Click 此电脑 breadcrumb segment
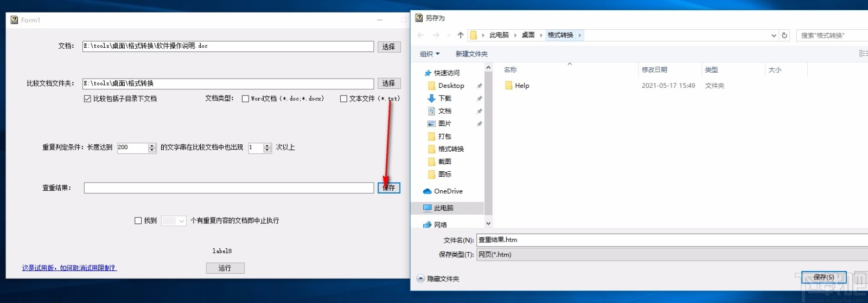This screenshot has height=303, width=868. pyautogui.click(x=499, y=35)
